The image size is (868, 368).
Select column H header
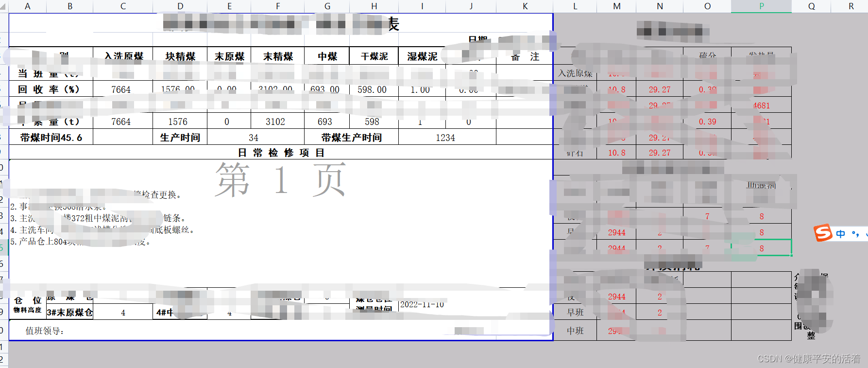click(374, 6)
